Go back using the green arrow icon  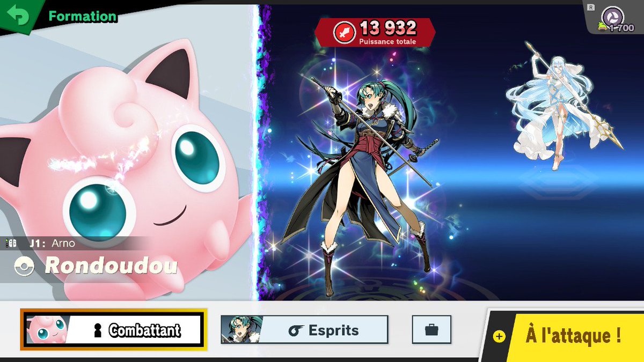(x=19, y=15)
